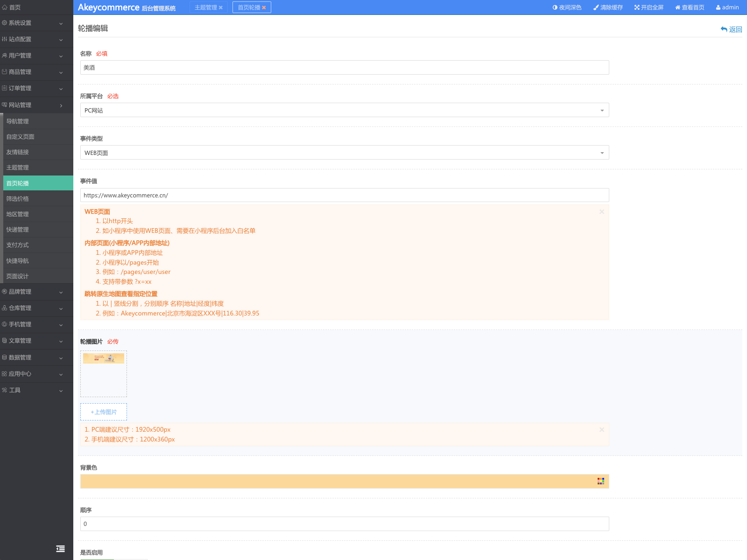Click the home icon beside 首页

[x=5, y=7]
